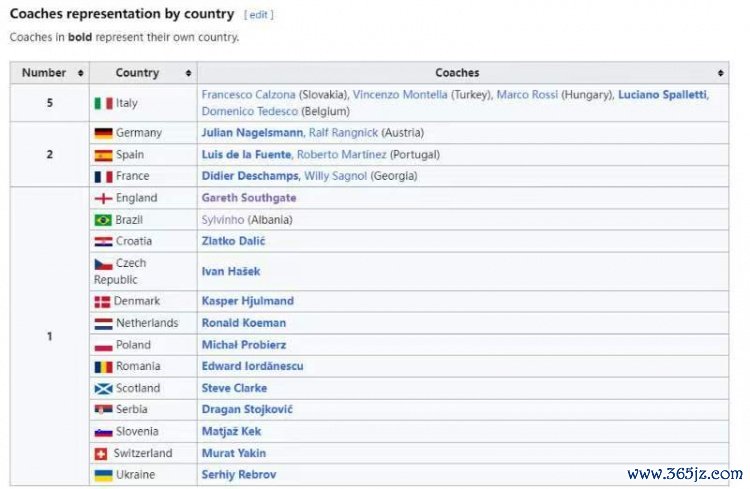The width and height of the screenshot is (750, 489).
Task: Click the Scotland flag icon
Action: click(x=103, y=388)
